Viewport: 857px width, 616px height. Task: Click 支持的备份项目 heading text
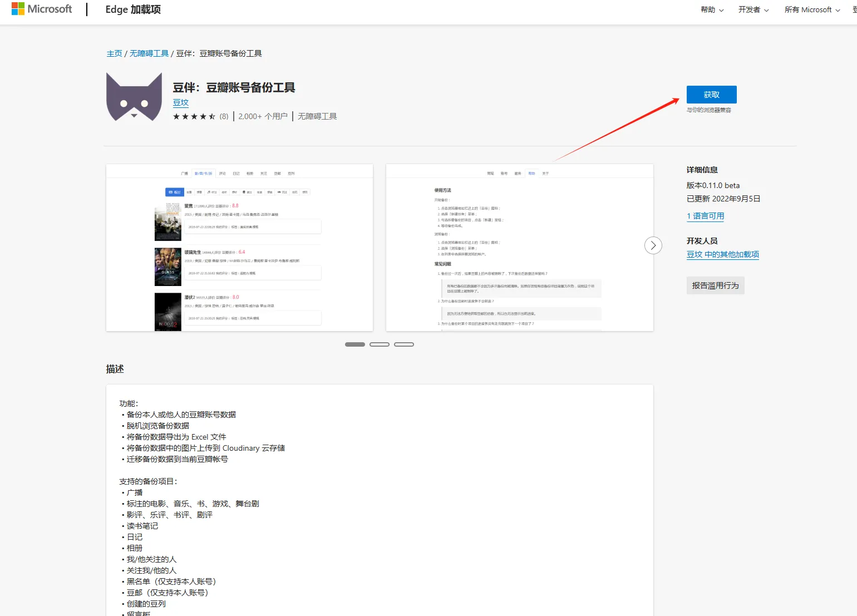[148, 481]
